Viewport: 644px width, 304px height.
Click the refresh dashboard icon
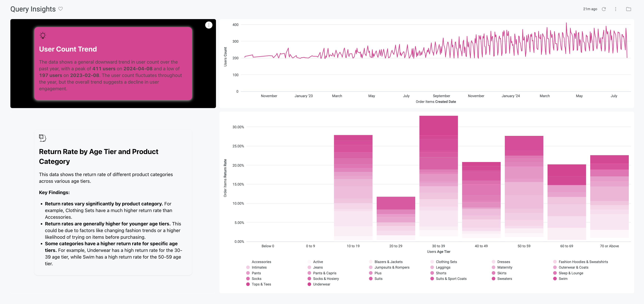604,9
